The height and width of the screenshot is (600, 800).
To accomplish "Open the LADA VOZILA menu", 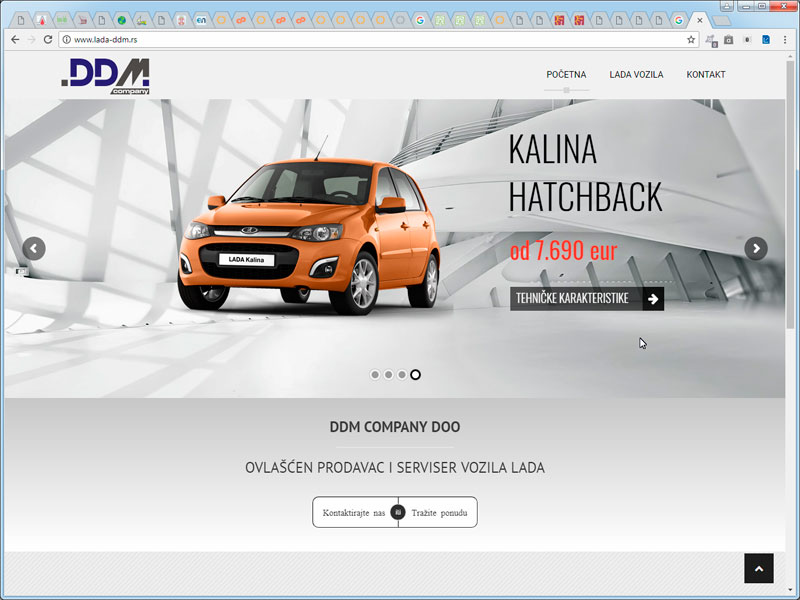I will (636, 75).
